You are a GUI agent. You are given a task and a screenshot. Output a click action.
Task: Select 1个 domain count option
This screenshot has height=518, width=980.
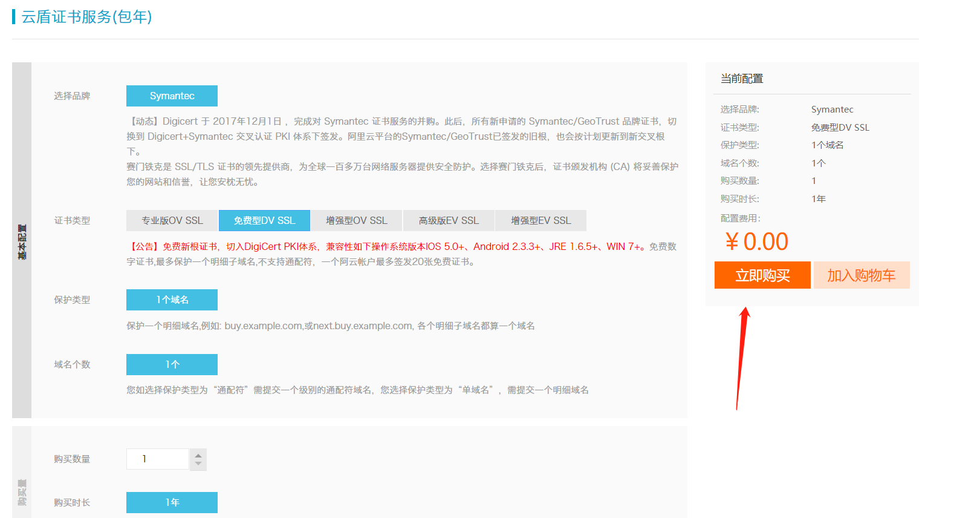172,364
